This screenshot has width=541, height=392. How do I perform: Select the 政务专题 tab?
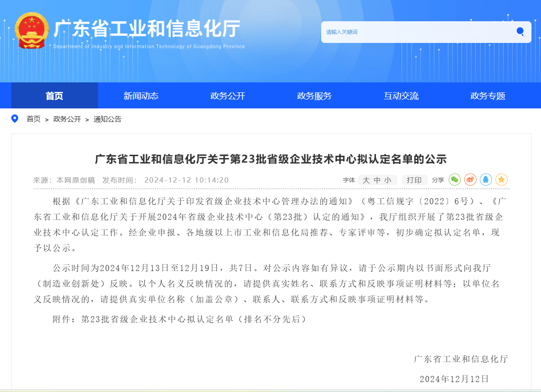487,96
